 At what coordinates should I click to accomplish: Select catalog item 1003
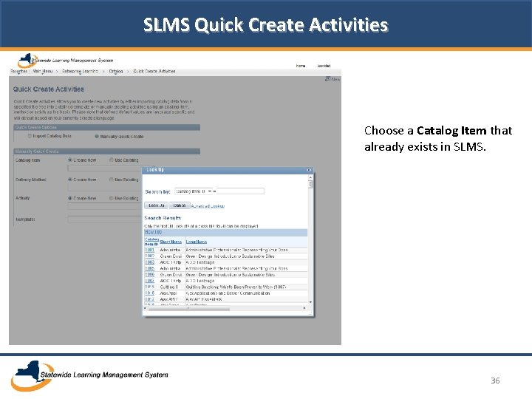click(x=149, y=262)
